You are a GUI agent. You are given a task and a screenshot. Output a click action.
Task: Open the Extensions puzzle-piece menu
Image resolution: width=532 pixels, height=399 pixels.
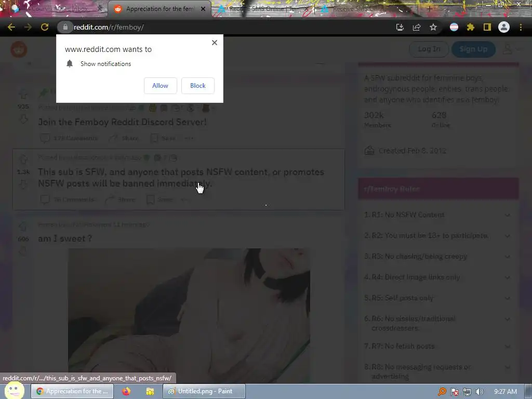pos(471,27)
